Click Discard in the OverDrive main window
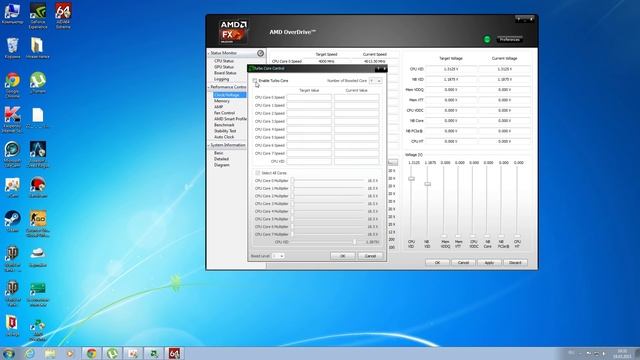The image size is (640, 360). tap(515, 262)
